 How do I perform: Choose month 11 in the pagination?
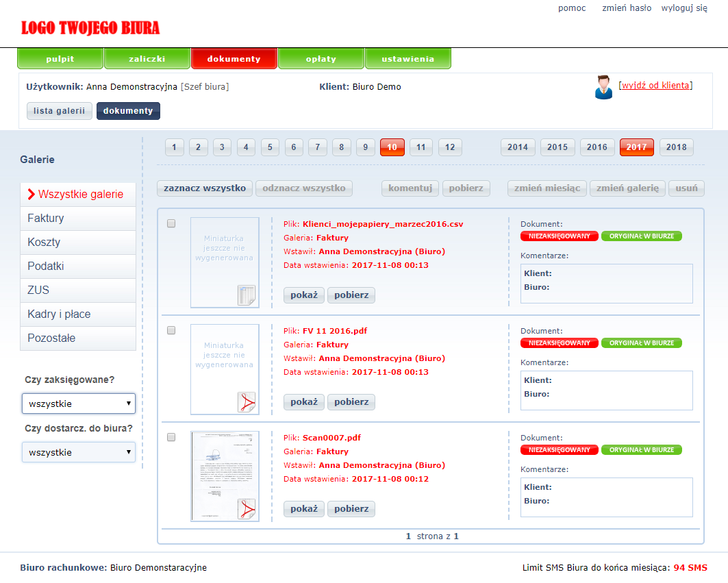pyautogui.click(x=421, y=147)
